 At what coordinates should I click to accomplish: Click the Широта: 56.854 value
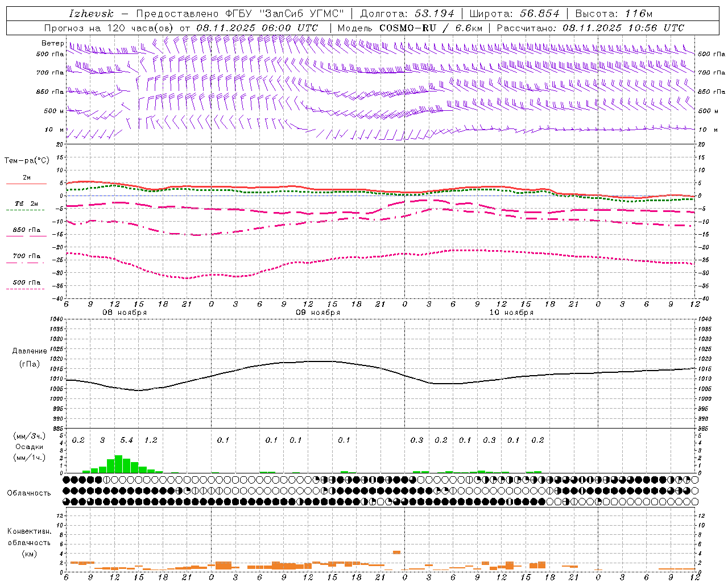pos(514,14)
